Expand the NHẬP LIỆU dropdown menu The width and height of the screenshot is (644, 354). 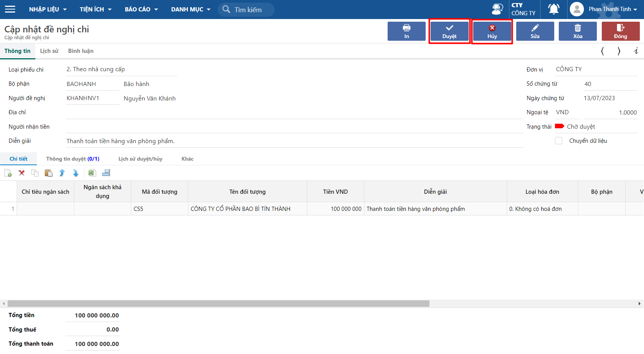tap(48, 9)
